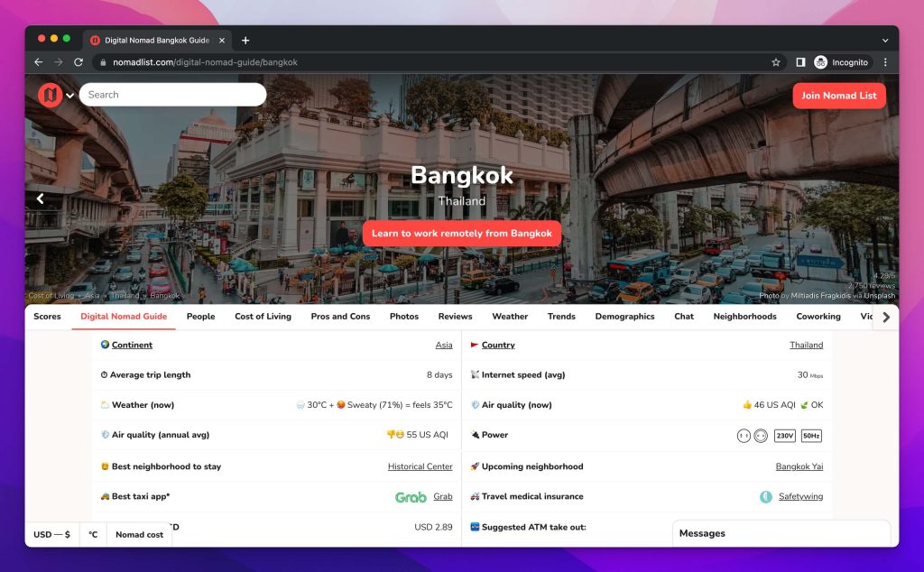The image size is (924, 572).
Task: Click the Grab text link
Action: [443, 496]
